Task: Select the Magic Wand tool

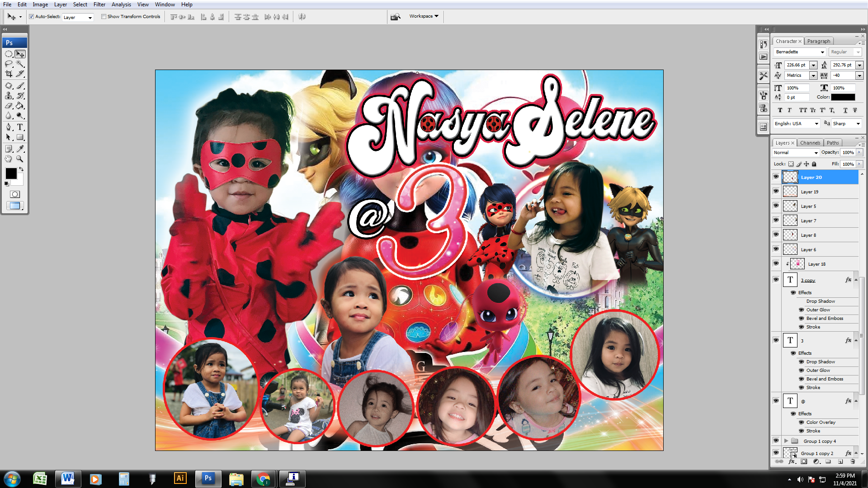Action: pyautogui.click(x=20, y=64)
